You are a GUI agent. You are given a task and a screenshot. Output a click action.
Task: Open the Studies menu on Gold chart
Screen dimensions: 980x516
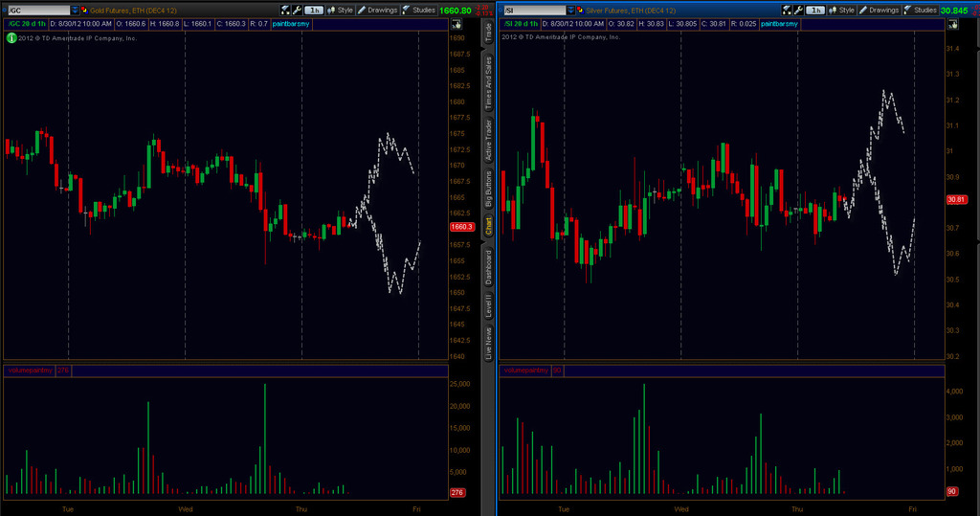tap(418, 10)
